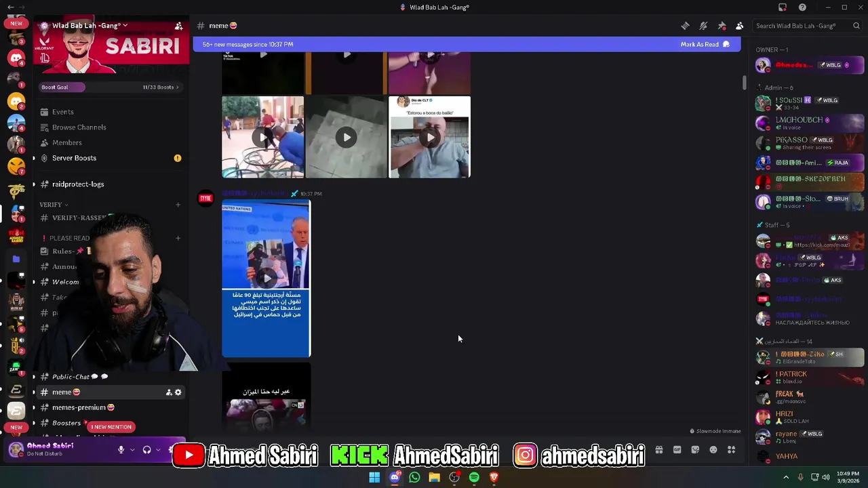Open the FREAK member profile
Viewport: 868px width, 488px height.
coord(810,397)
